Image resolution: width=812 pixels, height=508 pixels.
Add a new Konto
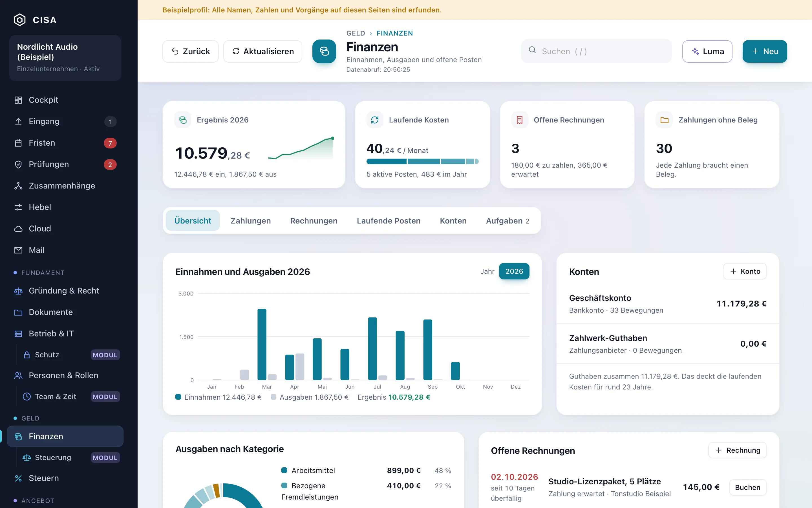(745, 271)
